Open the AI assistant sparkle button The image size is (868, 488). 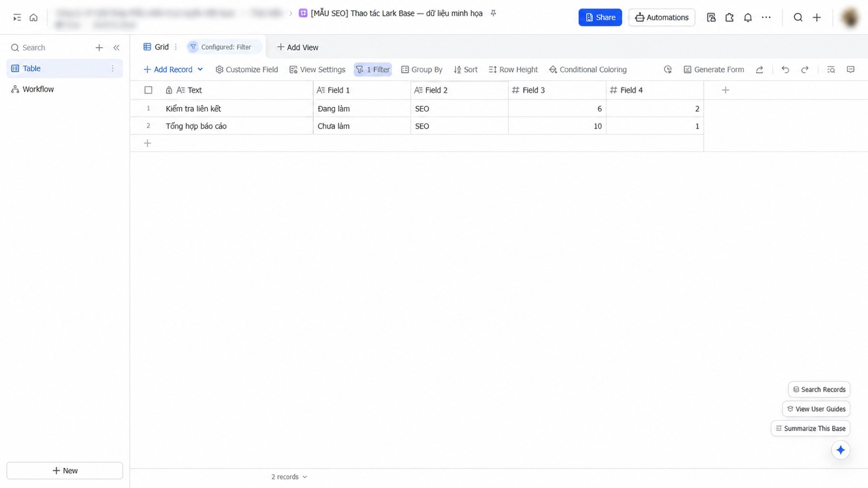(x=840, y=450)
